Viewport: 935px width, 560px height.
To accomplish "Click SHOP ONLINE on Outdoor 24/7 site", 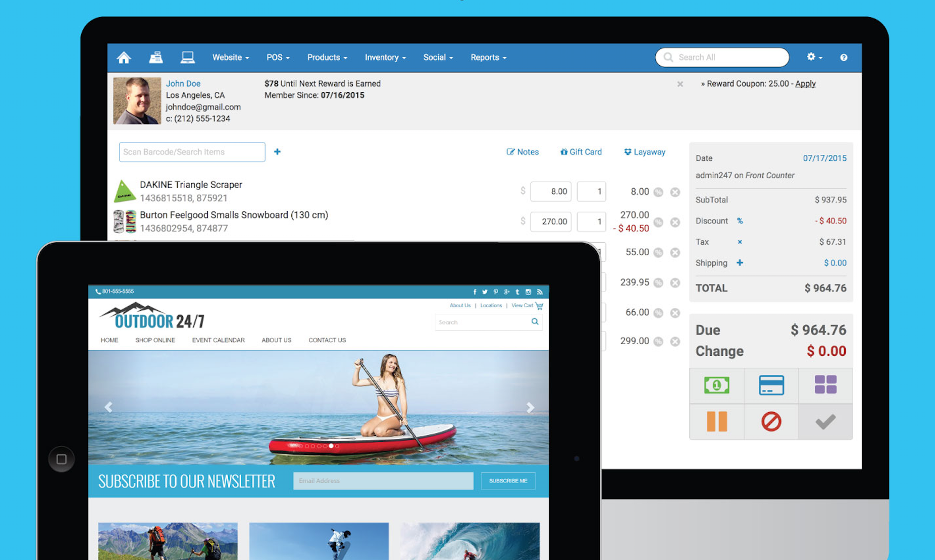I will point(155,340).
